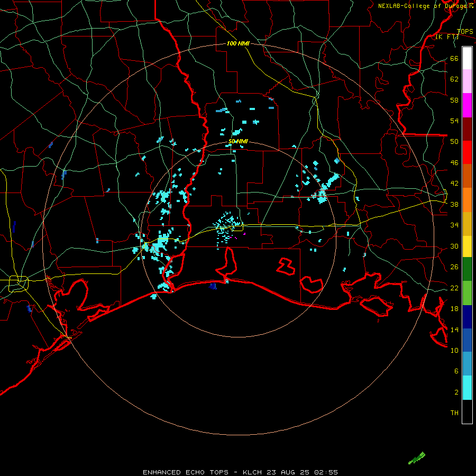Click the magenta echo pixel near radar center
This screenshot has height=476, width=476.
coord(244,234)
